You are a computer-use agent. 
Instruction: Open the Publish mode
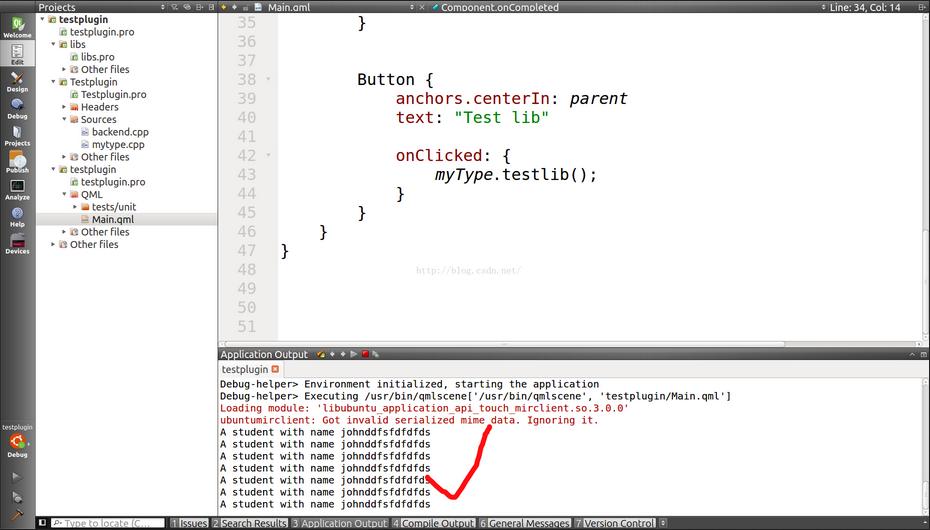pyautogui.click(x=17, y=162)
